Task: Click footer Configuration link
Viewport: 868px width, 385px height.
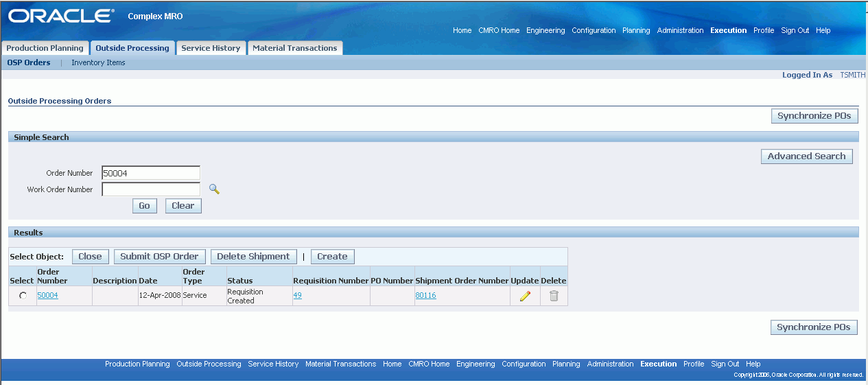Action: pos(524,364)
